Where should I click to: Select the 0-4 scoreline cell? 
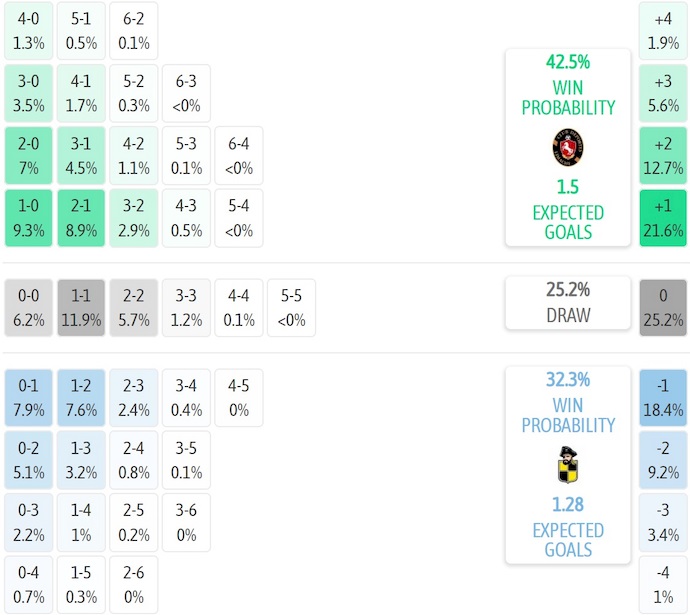(x=30, y=584)
